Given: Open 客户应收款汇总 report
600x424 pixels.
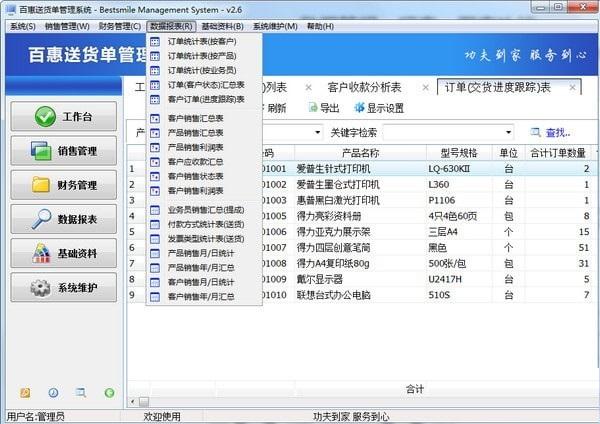Looking at the screenshot, I should (x=195, y=162).
